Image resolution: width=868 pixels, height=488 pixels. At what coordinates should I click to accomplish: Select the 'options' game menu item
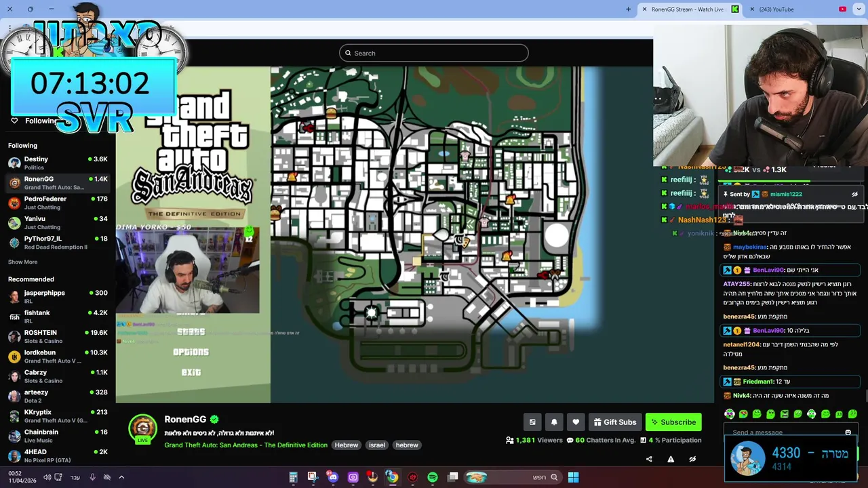tap(191, 352)
